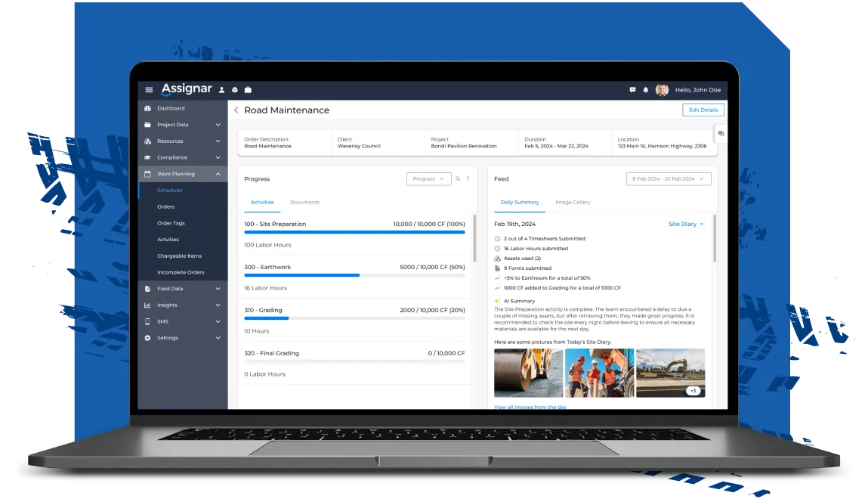Click John Doe's profile avatar
The width and height of the screenshot is (868, 499).
(x=662, y=90)
